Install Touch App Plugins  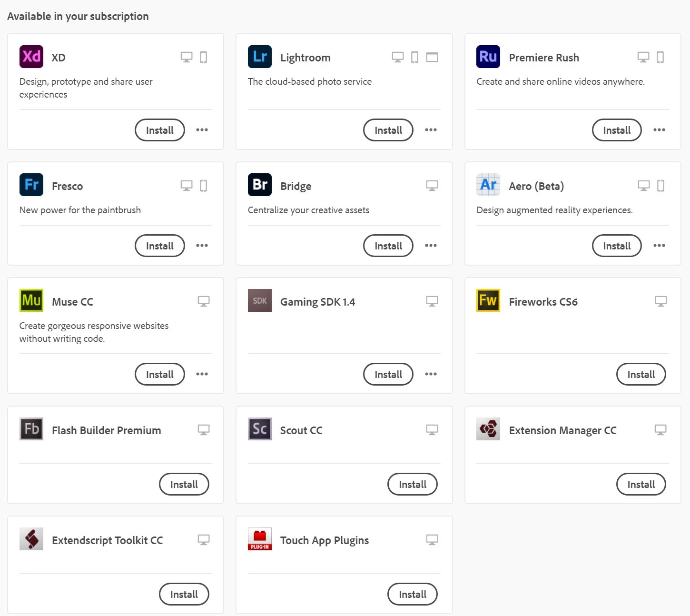(x=413, y=594)
